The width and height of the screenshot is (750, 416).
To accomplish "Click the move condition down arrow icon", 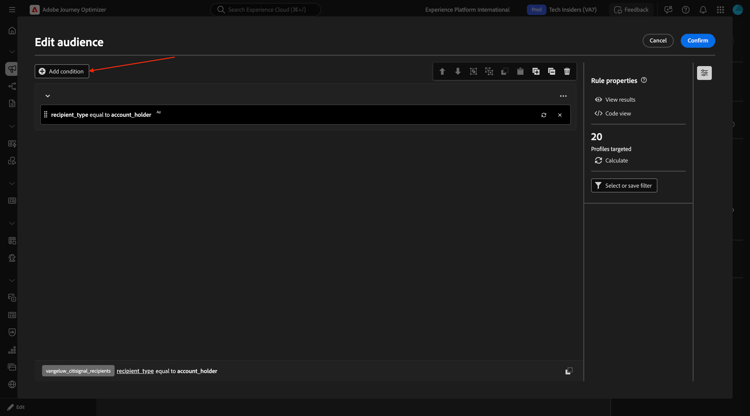I will 458,71.
